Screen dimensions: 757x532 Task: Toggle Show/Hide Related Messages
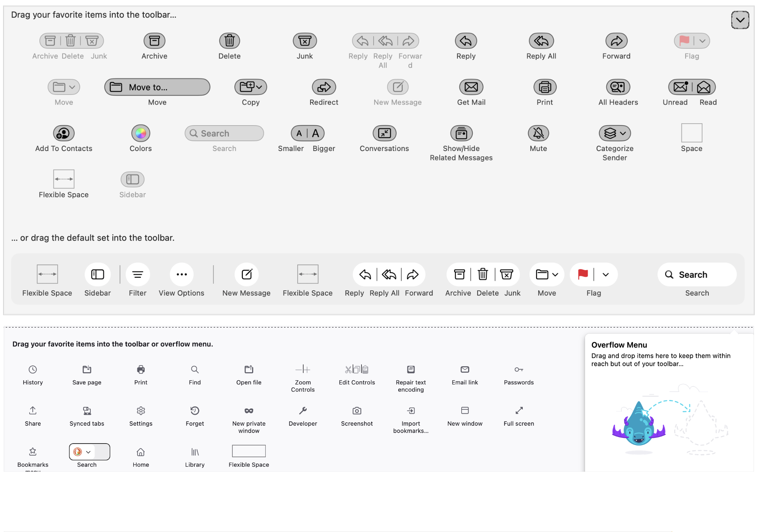pyautogui.click(x=461, y=134)
